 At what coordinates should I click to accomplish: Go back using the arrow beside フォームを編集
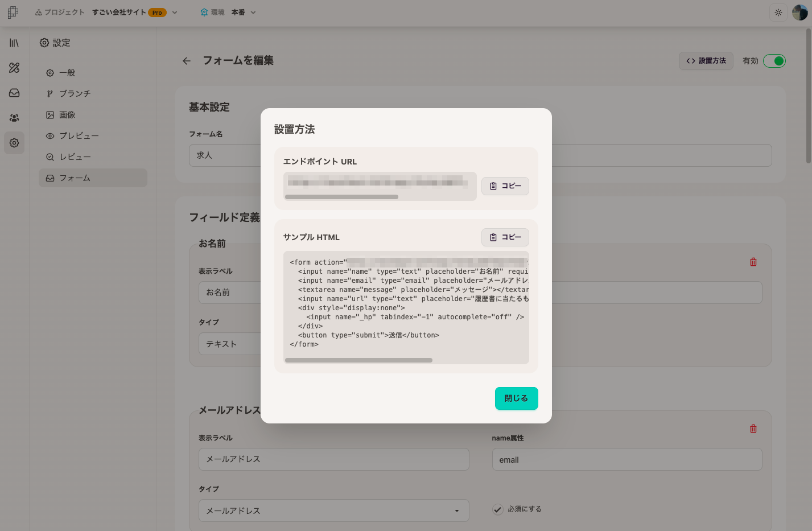pyautogui.click(x=187, y=61)
